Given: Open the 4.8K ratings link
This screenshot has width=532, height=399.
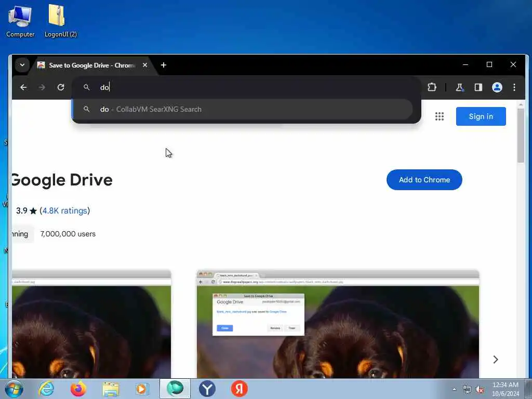Looking at the screenshot, I should click(64, 211).
